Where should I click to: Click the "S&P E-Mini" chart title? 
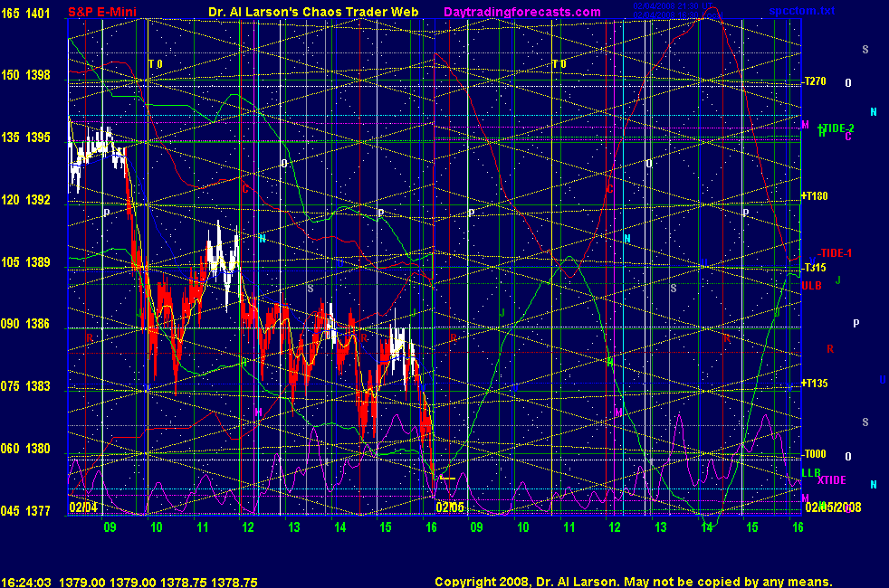102,12
